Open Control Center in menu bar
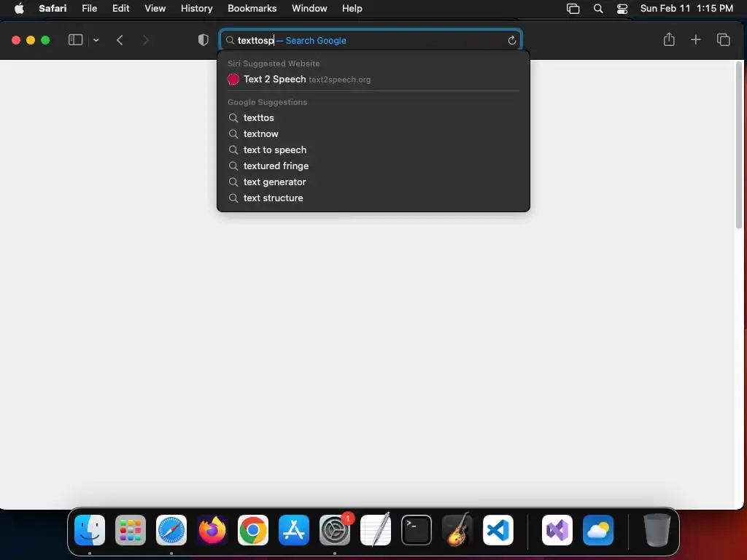This screenshot has width=747, height=560. tap(622, 9)
